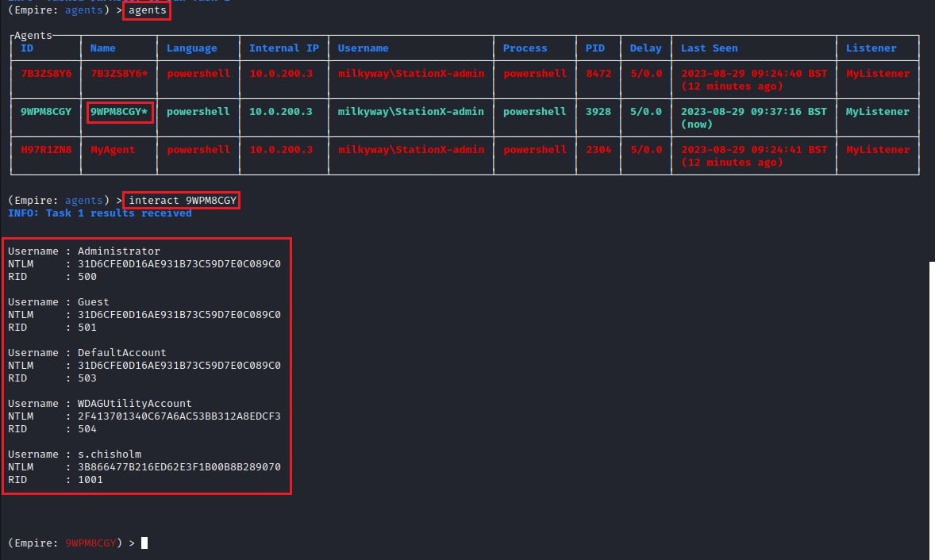Select agent name 7B3ZS8Y6* cell
The height and width of the screenshot is (560, 935).
tap(119, 73)
